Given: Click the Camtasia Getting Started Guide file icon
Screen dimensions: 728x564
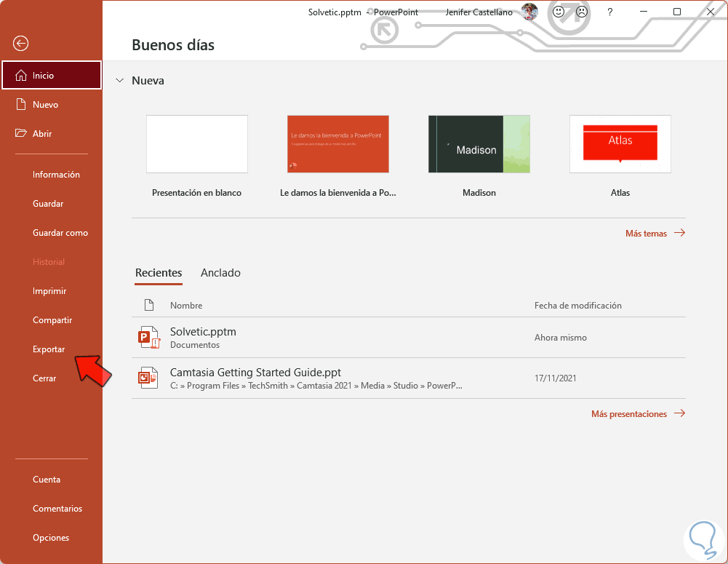Looking at the screenshot, I should click(x=149, y=378).
